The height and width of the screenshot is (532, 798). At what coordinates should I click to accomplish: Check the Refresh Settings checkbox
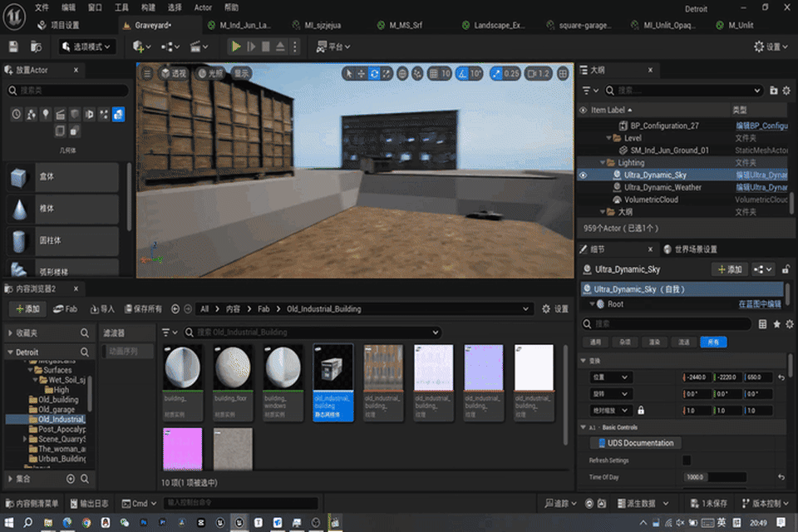(x=687, y=461)
